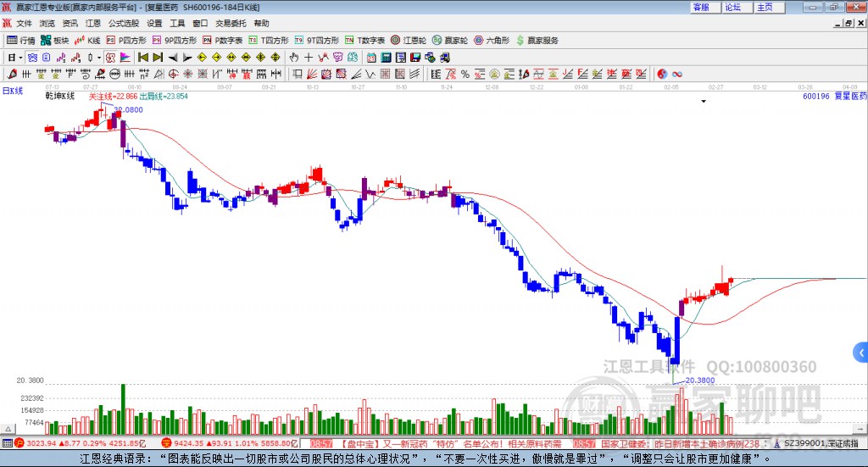Click the 论坛 forum button

click(737, 7)
